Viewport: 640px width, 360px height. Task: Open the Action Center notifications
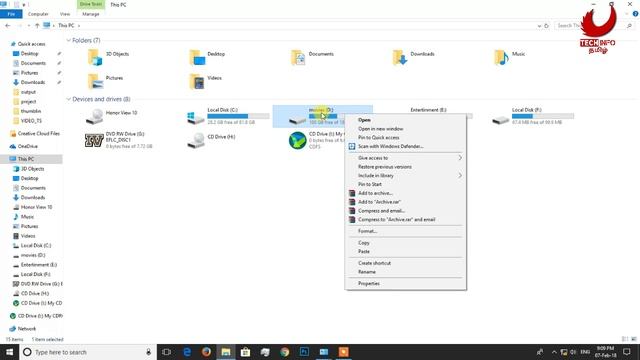627,352
